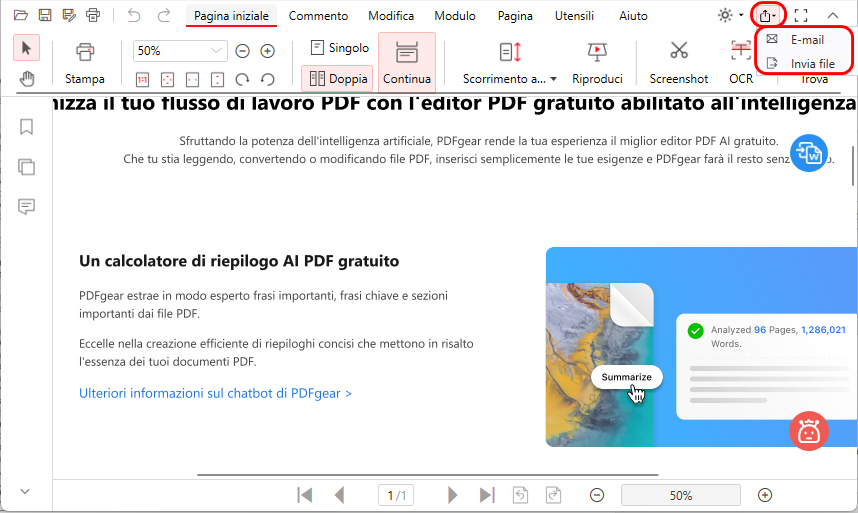Switch to the Pagina tab

[x=515, y=16]
